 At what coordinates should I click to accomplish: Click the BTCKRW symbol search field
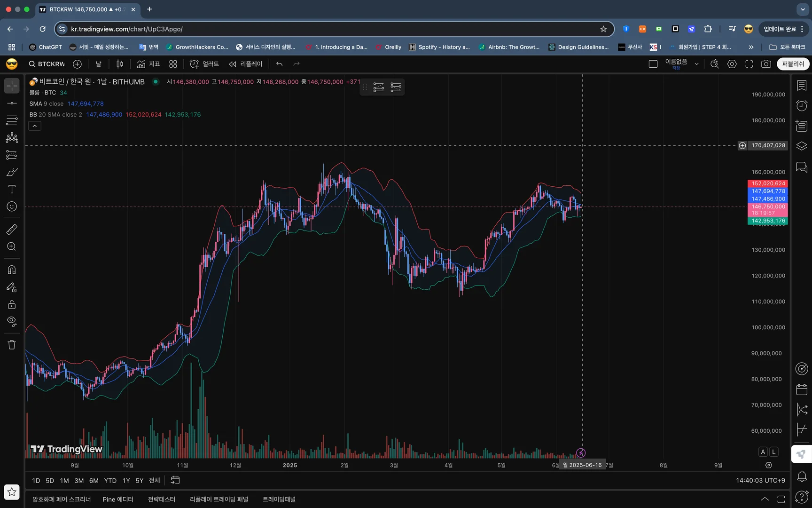[47, 64]
